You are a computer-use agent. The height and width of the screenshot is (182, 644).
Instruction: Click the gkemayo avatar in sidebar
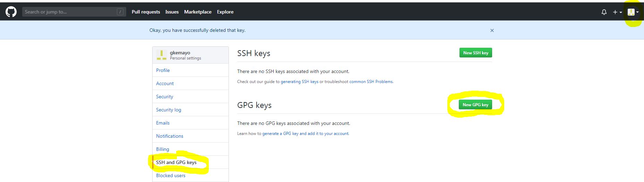click(161, 55)
